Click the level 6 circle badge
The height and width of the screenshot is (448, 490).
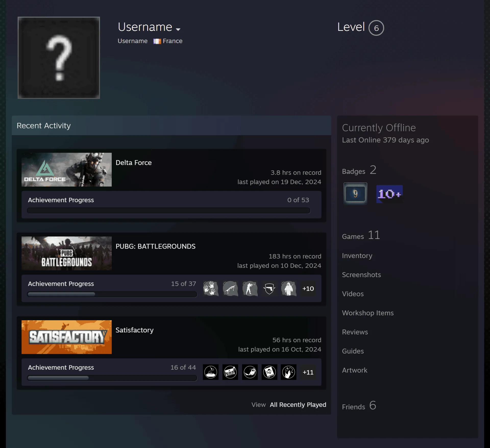pos(376,28)
